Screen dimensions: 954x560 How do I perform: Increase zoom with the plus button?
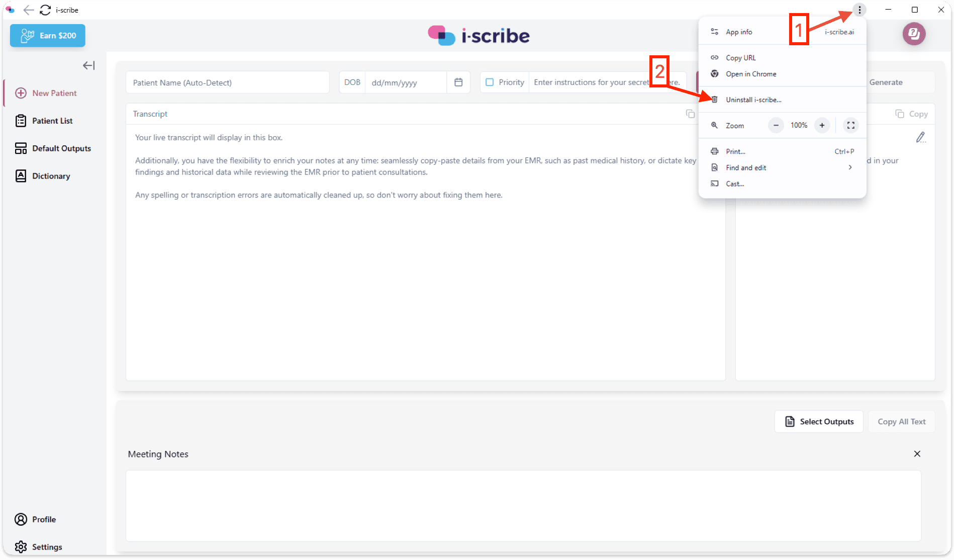[822, 125]
